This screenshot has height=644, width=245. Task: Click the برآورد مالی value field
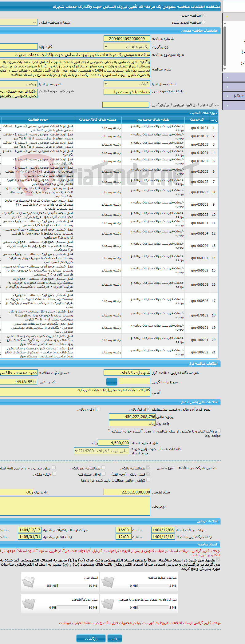click(x=132, y=417)
